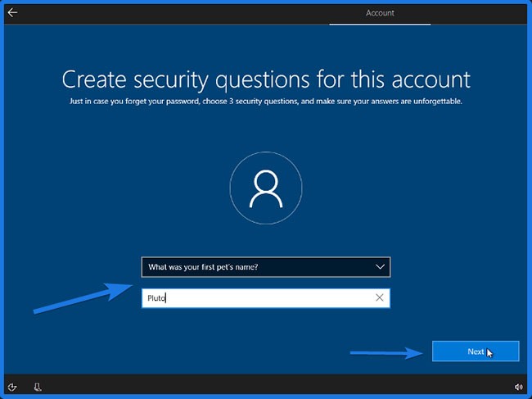Click the word Pluto in the answer box
This screenshot has height=399, width=532.
[156, 298]
